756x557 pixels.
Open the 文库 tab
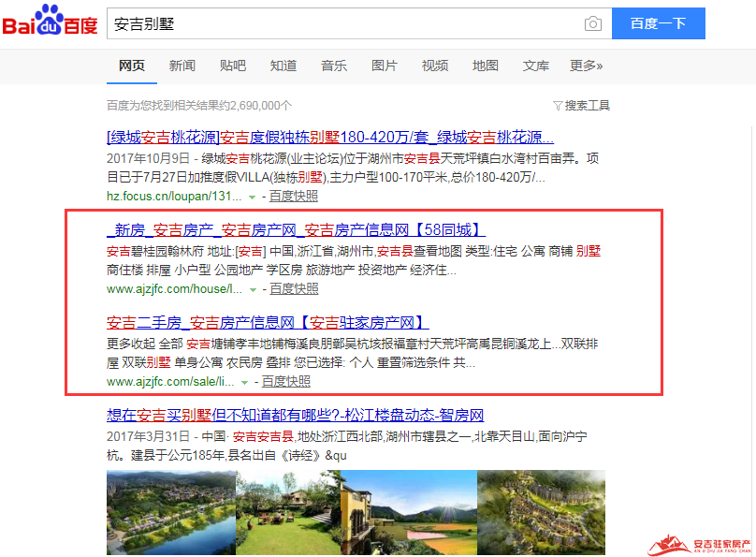[x=536, y=66]
